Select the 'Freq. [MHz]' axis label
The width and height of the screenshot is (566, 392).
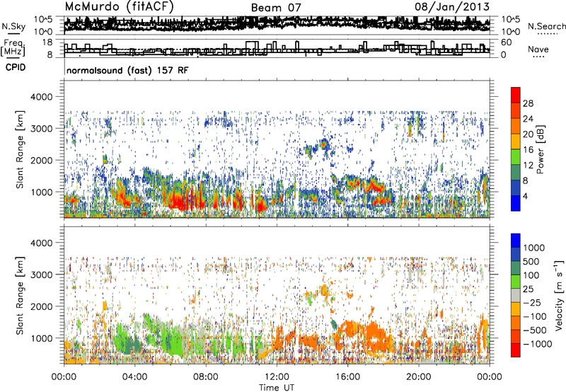click(x=13, y=47)
